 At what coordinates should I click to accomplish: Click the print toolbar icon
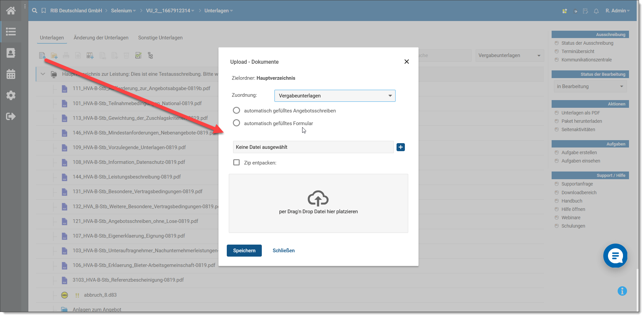(66, 56)
